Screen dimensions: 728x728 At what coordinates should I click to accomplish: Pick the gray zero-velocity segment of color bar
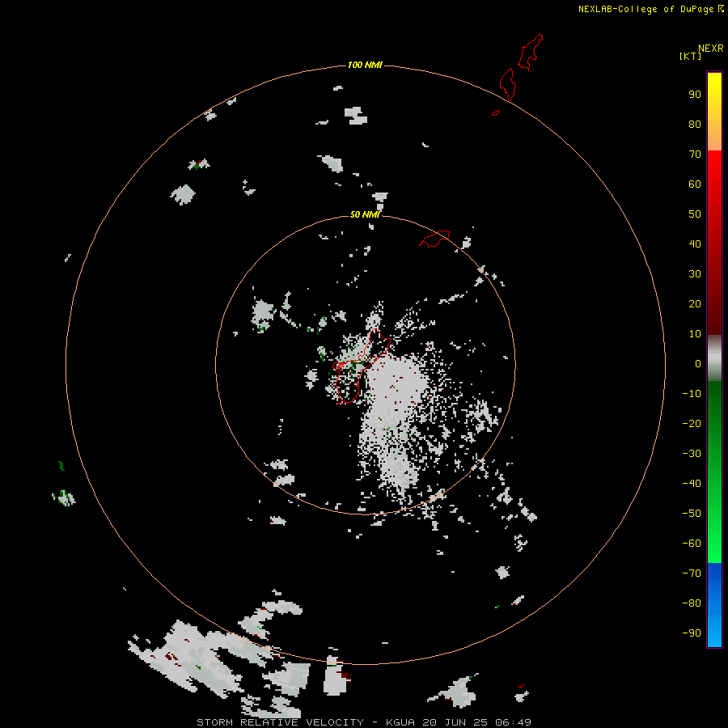point(714,358)
